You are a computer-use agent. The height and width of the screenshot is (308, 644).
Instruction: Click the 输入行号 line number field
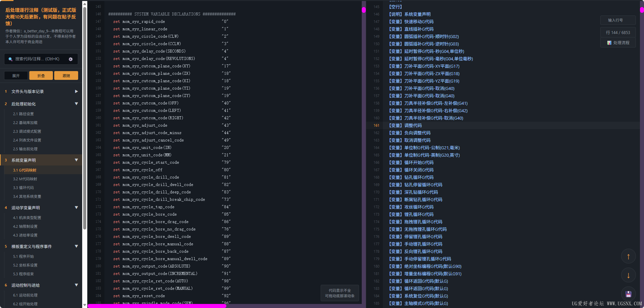pyautogui.click(x=618, y=20)
